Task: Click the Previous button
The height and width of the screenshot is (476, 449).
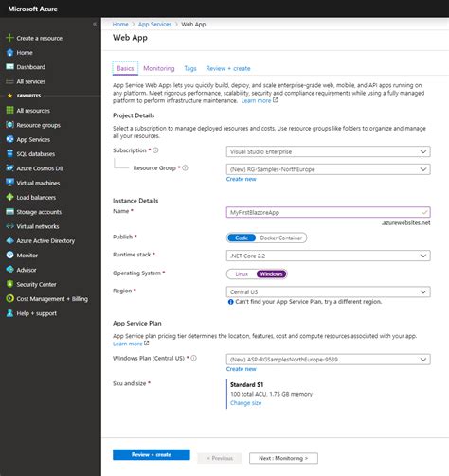Action: 220,458
